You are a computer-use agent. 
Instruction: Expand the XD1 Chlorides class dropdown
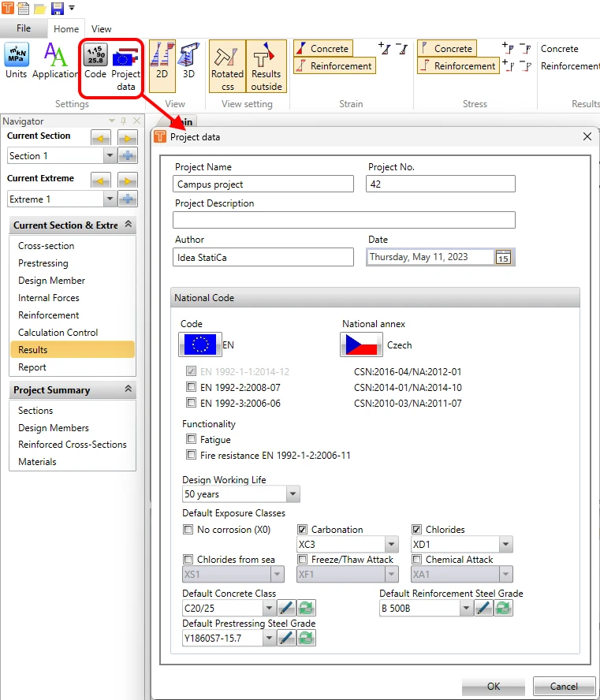point(506,544)
